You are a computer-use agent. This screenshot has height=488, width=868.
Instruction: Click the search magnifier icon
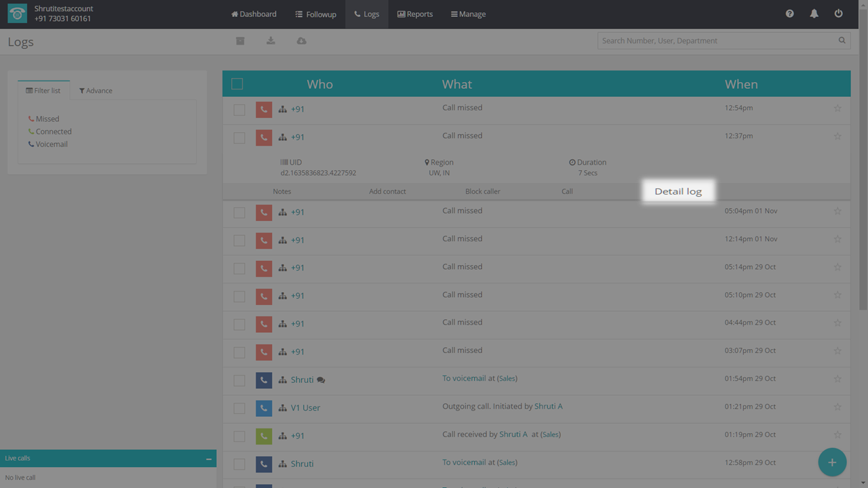pyautogui.click(x=842, y=41)
